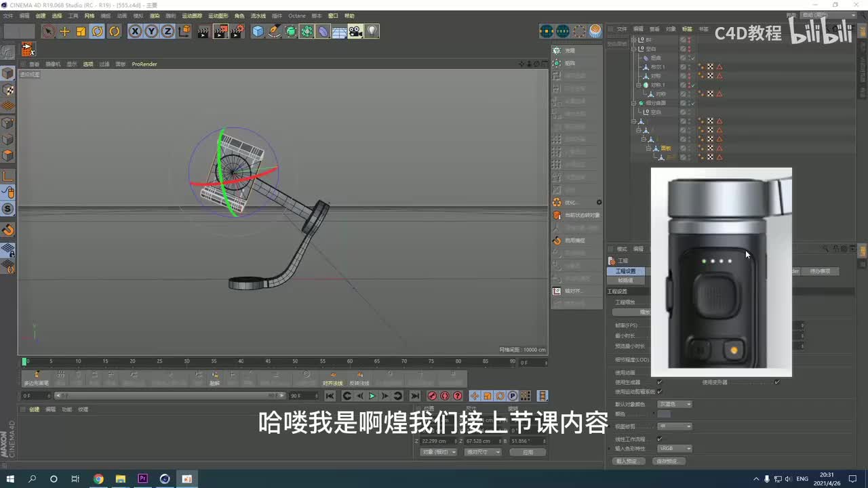Add a Cube primitive object

(x=258, y=31)
